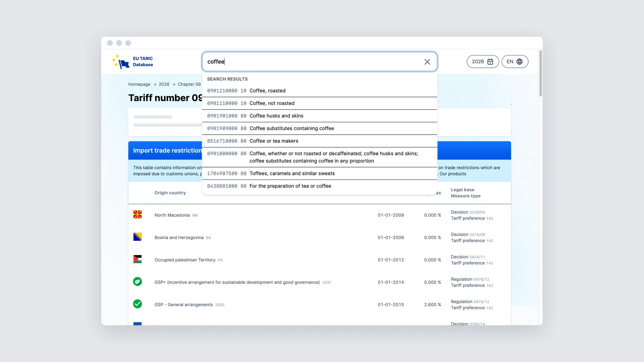This screenshot has height=362, width=644.
Task: Select result For the preparation of tea or coffee
Action: [319, 186]
